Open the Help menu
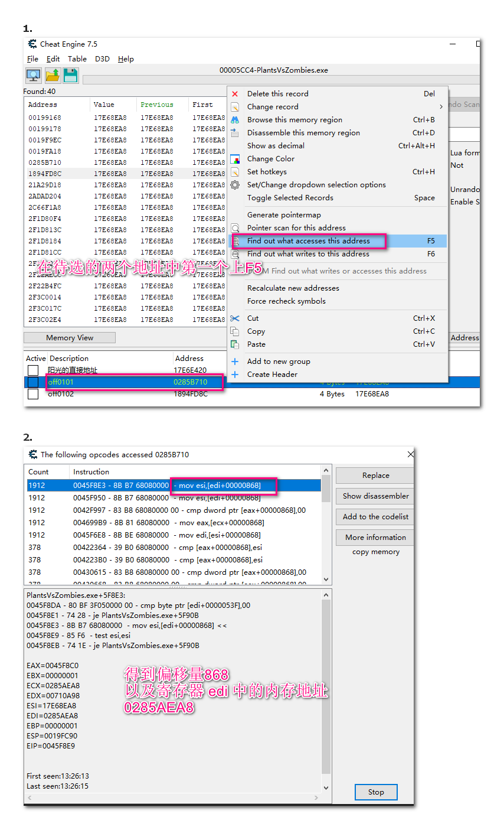504x830 pixels. tap(126, 59)
